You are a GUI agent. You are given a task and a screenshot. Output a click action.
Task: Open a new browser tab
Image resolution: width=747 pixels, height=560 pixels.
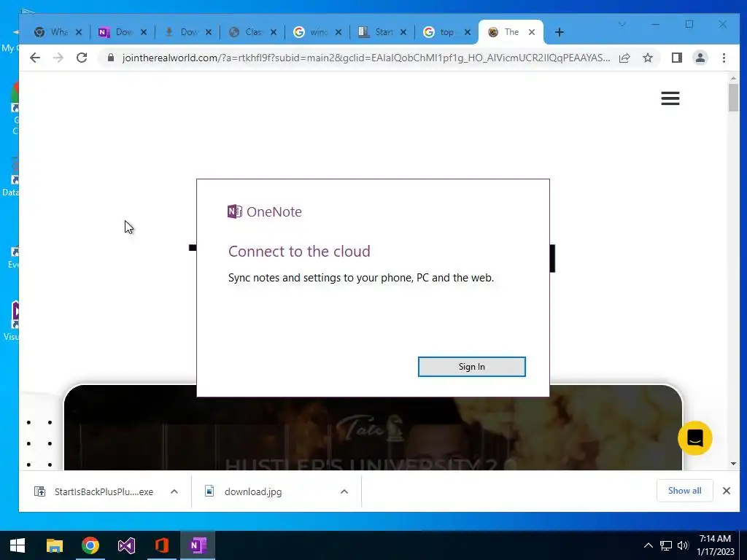[x=560, y=32]
